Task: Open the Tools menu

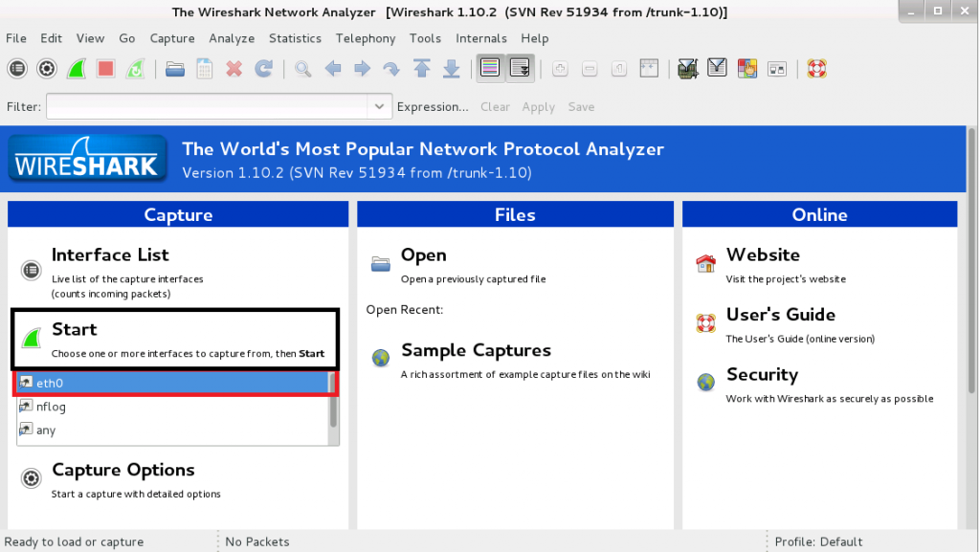Action: (425, 38)
